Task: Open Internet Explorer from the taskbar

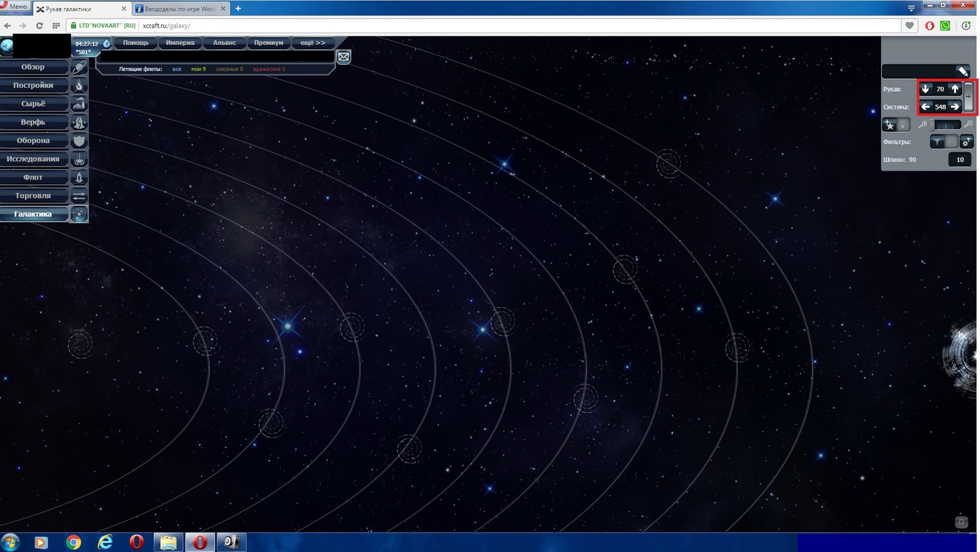Action: [x=105, y=542]
